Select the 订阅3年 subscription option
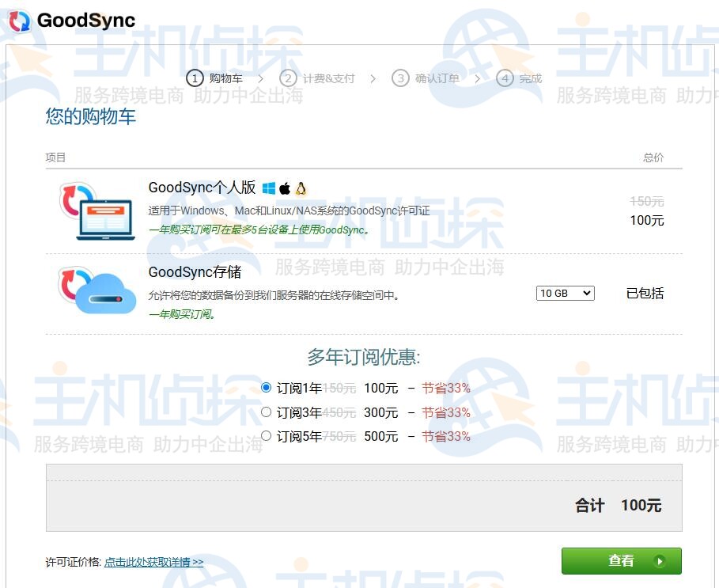Viewport: 719px width, 588px height. coord(266,412)
